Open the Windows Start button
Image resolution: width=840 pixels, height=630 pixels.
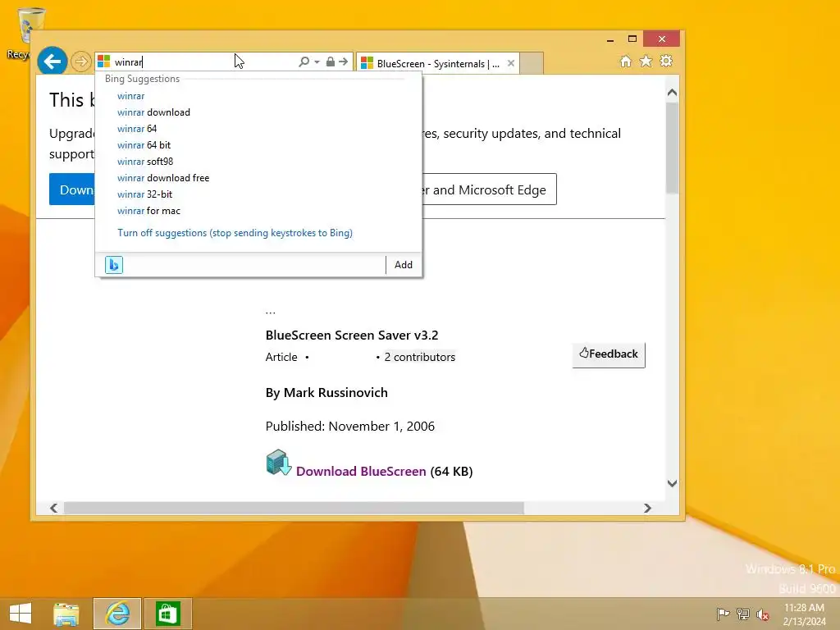21,614
